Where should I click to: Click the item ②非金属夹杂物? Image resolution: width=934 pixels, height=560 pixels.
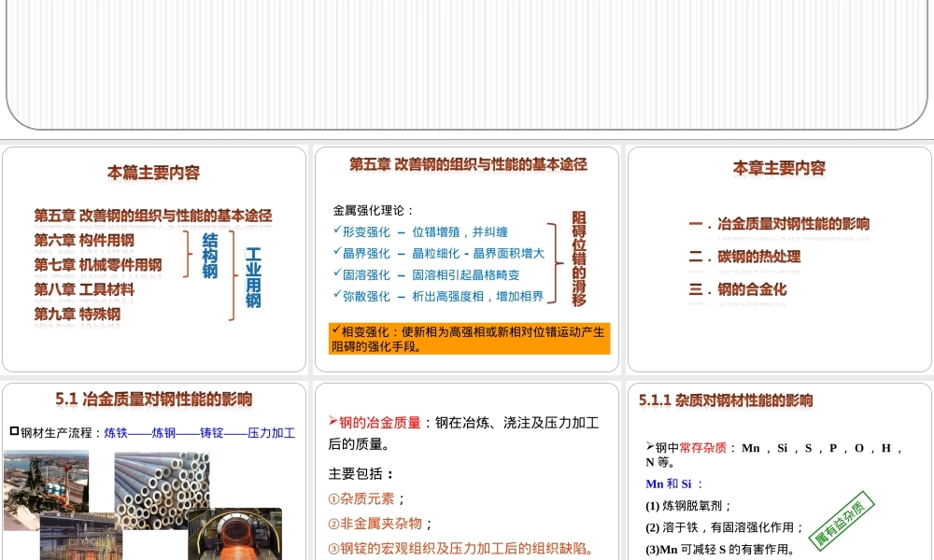coord(381,524)
